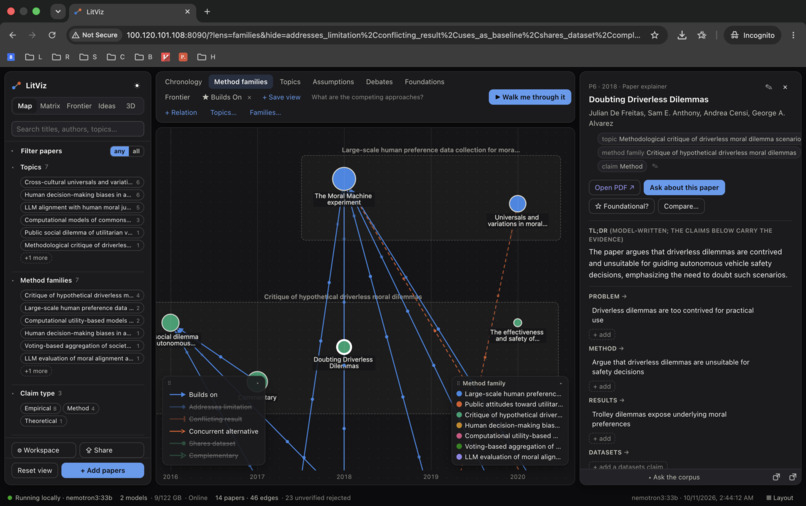Toggle Theoretical claim type filter
The height and width of the screenshot is (506, 806).
point(44,421)
